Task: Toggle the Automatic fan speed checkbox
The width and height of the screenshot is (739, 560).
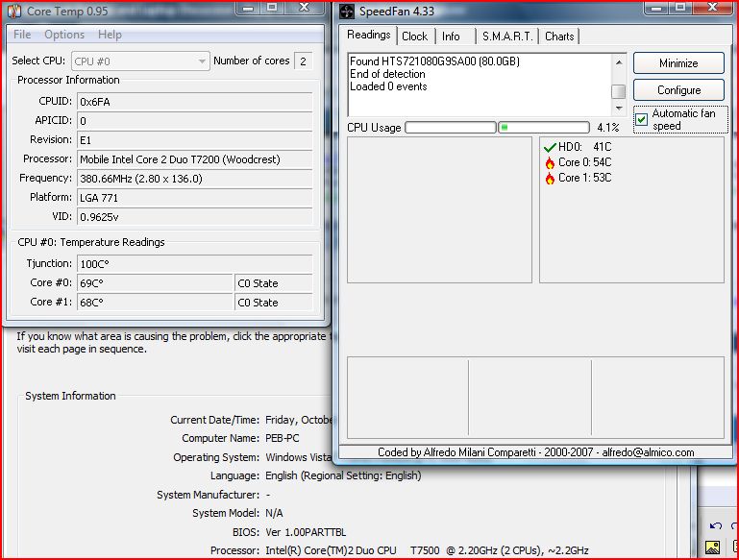Action: pyautogui.click(x=641, y=120)
